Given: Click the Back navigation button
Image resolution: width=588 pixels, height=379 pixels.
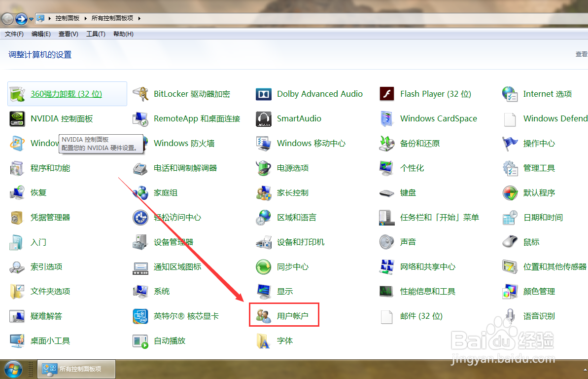Looking at the screenshot, I should [7, 19].
